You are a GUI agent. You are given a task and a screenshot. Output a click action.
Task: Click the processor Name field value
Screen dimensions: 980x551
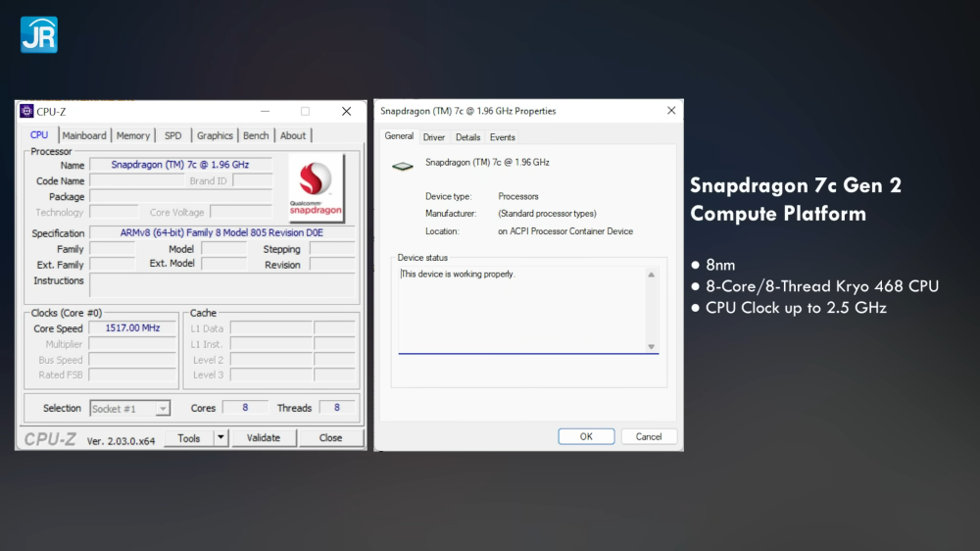[180, 165]
